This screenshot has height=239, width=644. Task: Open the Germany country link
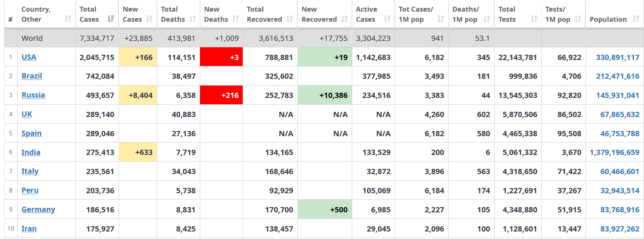point(38,209)
